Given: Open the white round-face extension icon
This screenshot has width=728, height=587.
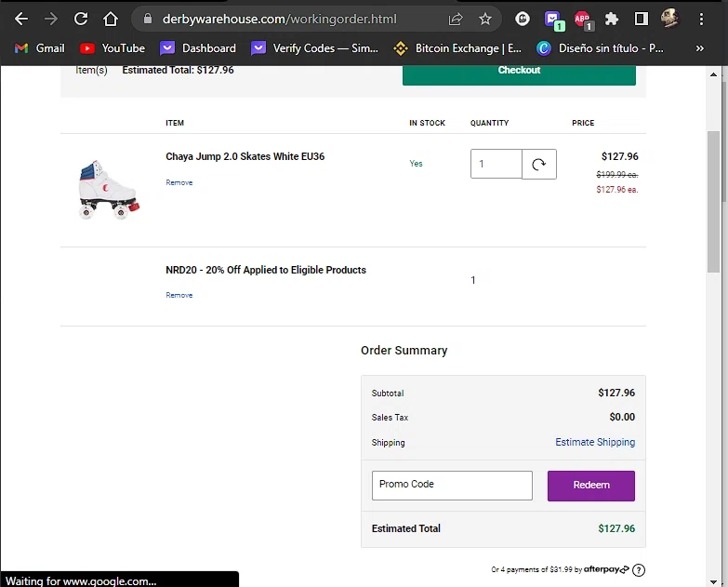Looking at the screenshot, I should tap(523, 19).
